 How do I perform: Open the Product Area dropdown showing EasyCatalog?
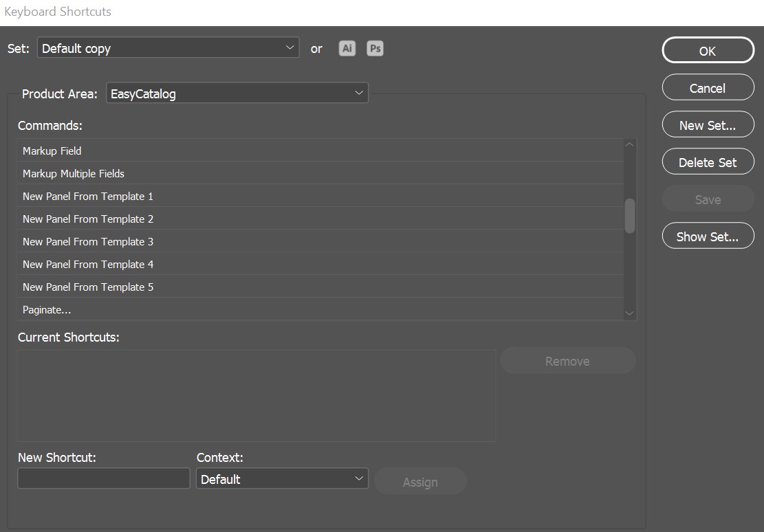237,92
